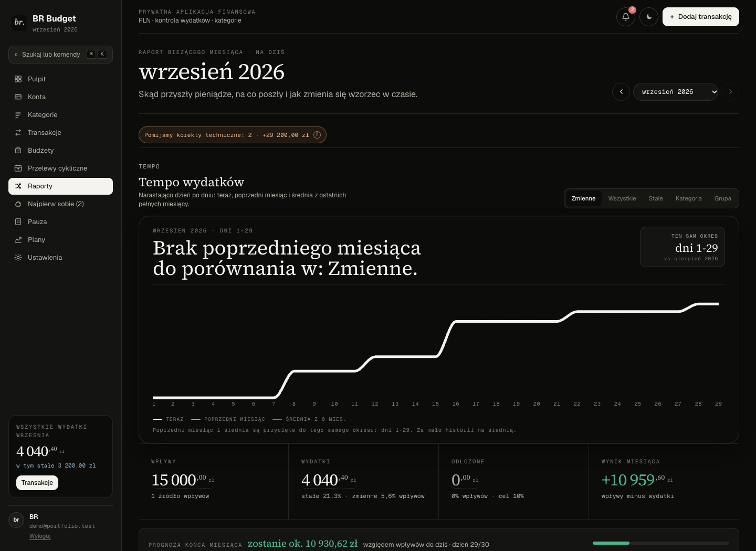Click the forecast text zostanie ok. 10 930,62 zł
Screen dimensions: 756x551
coord(302,544)
